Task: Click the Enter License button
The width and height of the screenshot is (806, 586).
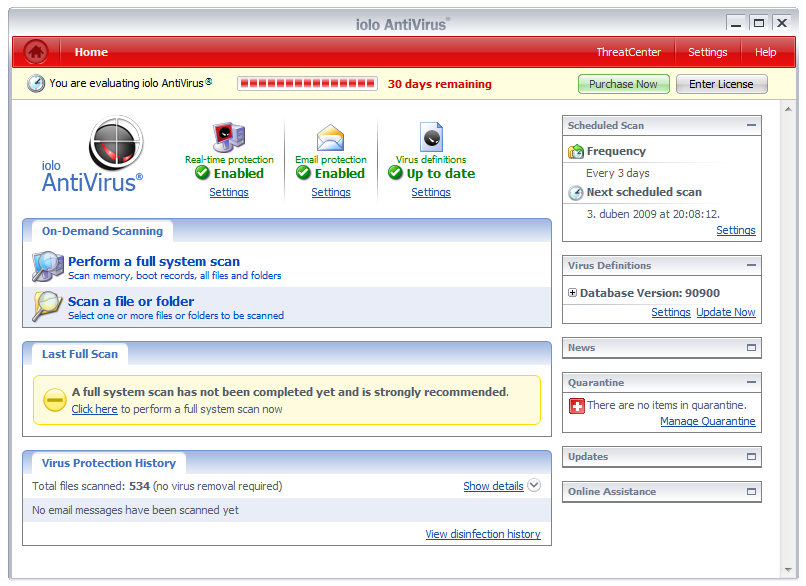Action: click(721, 84)
